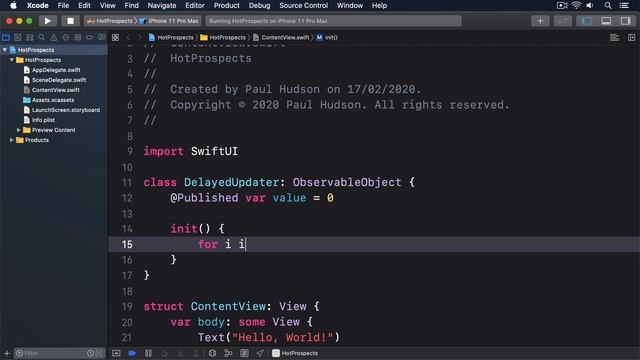Open the Product menu
This screenshot has width=640, height=360.
click(x=227, y=5)
